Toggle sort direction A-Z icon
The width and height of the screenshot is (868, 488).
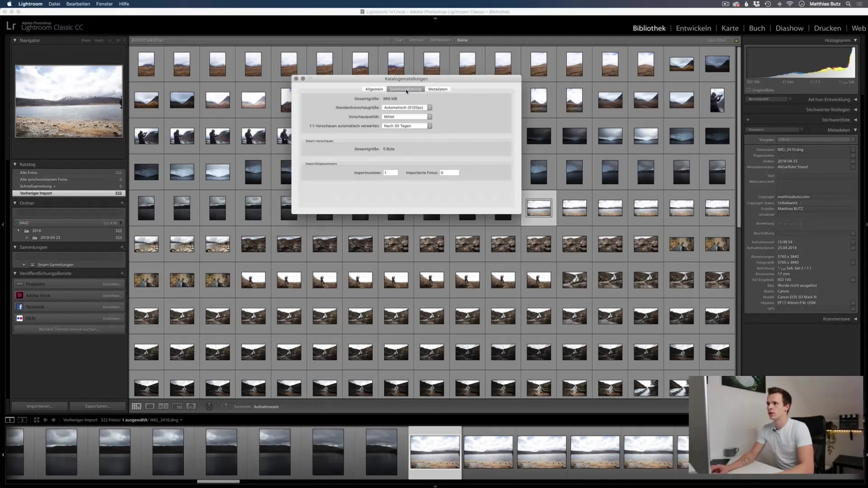(x=226, y=406)
